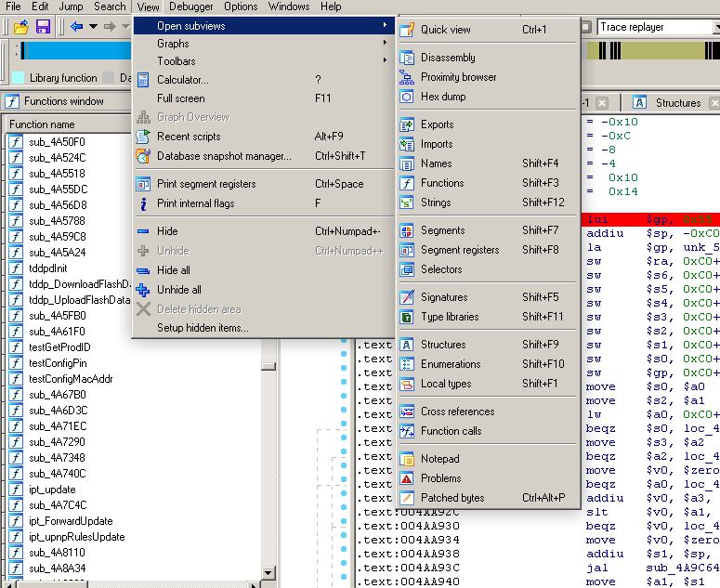Select testConfigMacAddr function
The image size is (720, 588).
pyautogui.click(x=71, y=379)
